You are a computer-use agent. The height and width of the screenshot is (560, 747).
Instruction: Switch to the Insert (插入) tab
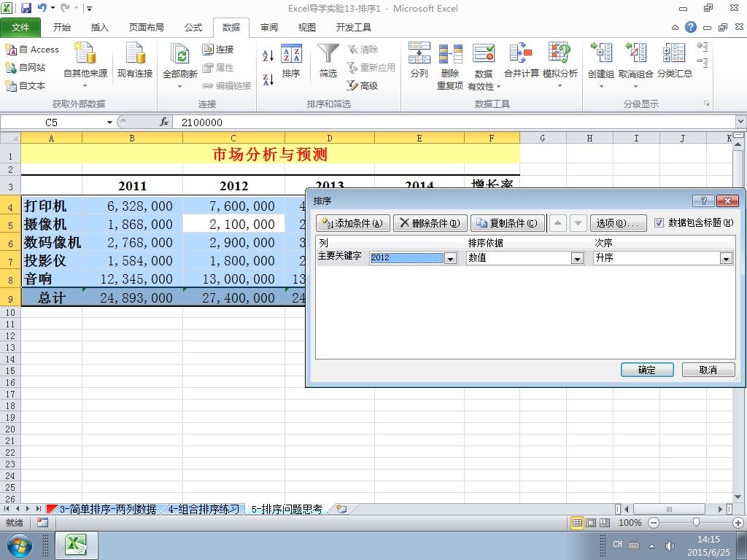[99, 27]
